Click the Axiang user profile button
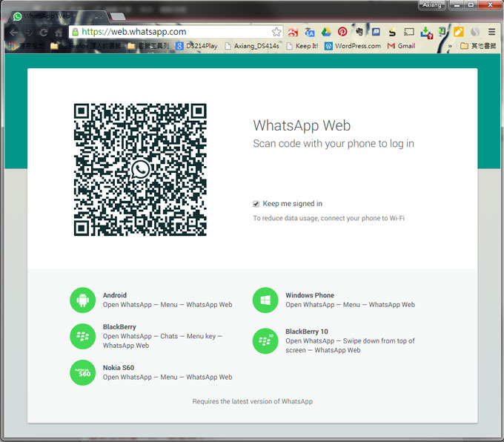The height and width of the screenshot is (442, 504). coord(432,5)
